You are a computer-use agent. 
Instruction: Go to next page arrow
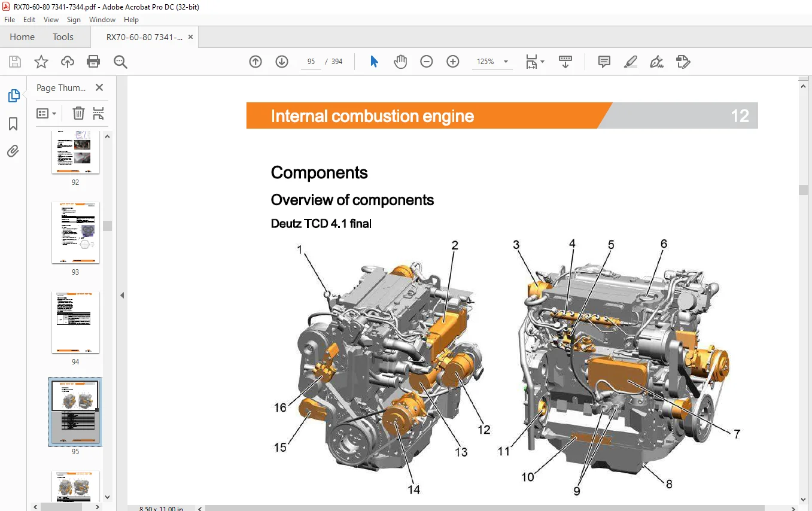[282, 62]
